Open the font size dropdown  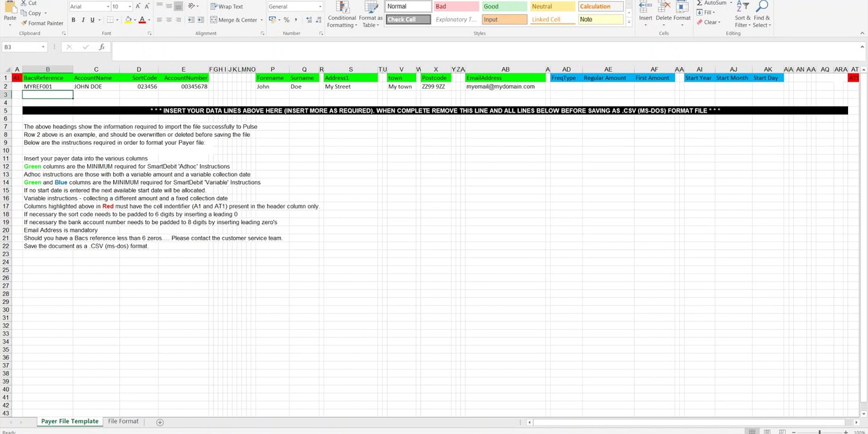click(130, 7)
